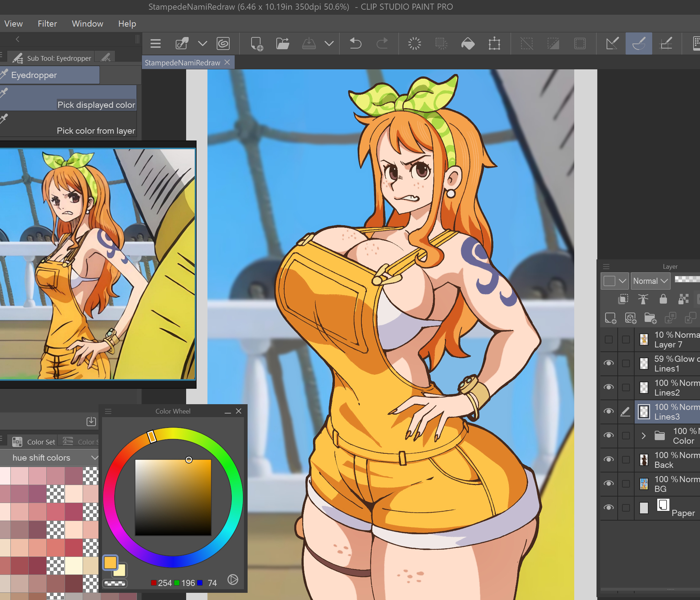Image resolution: width=700 pixels, height=600 pixels.
Task: Show the hidden Layer 7
Action: pos(609,339)
